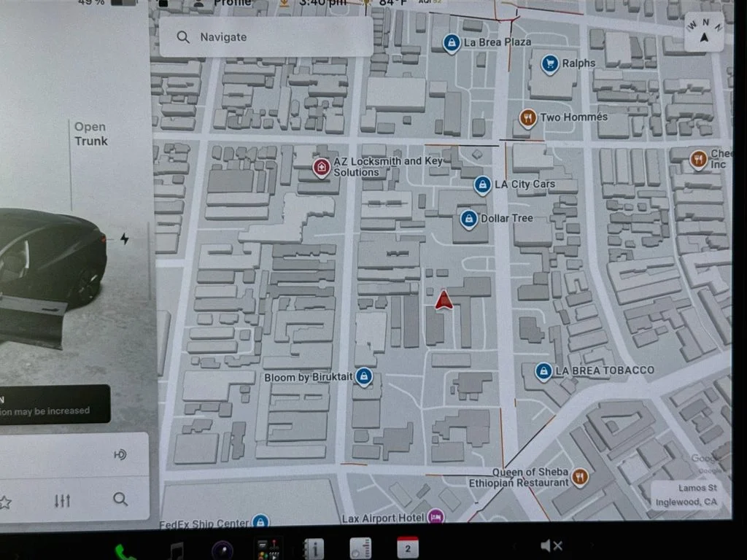Screen dimensions: 747x560
Task: Unmute the volume speaker icon
Action: pos(551,545)
